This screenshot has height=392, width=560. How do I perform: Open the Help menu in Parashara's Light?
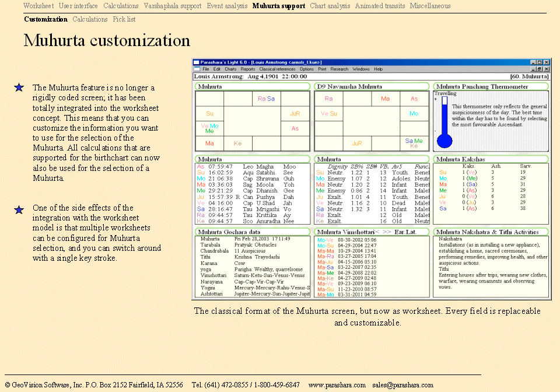(x=378, y=69)
